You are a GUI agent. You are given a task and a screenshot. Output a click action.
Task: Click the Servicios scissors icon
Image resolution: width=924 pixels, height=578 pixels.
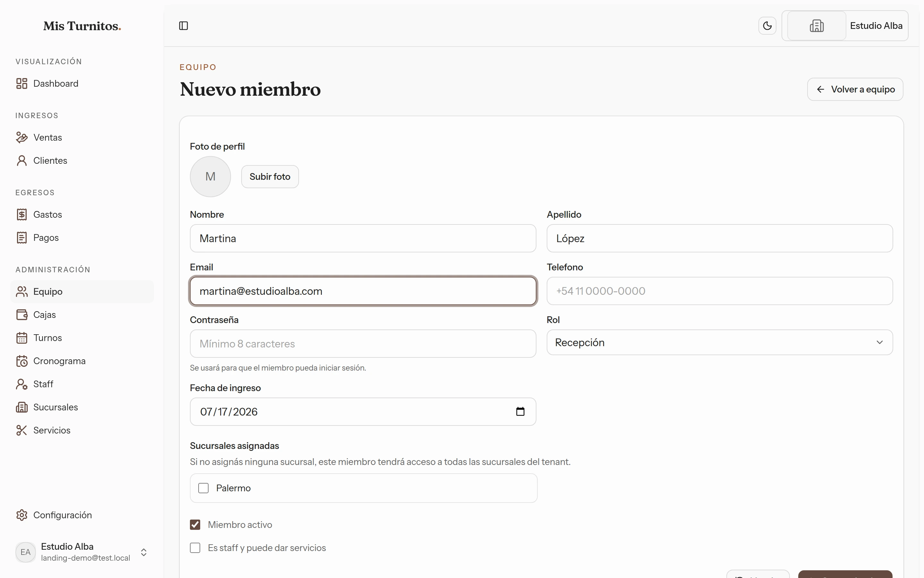coord(22,430)
